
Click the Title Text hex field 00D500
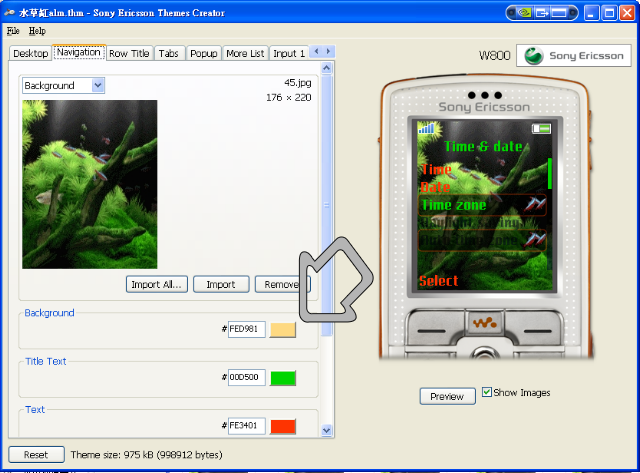[247, 378]
